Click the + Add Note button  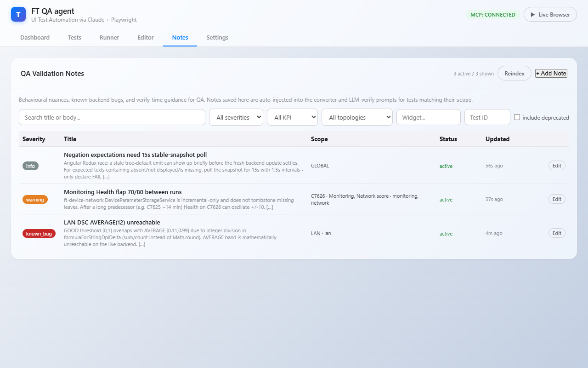pos(551,73)
